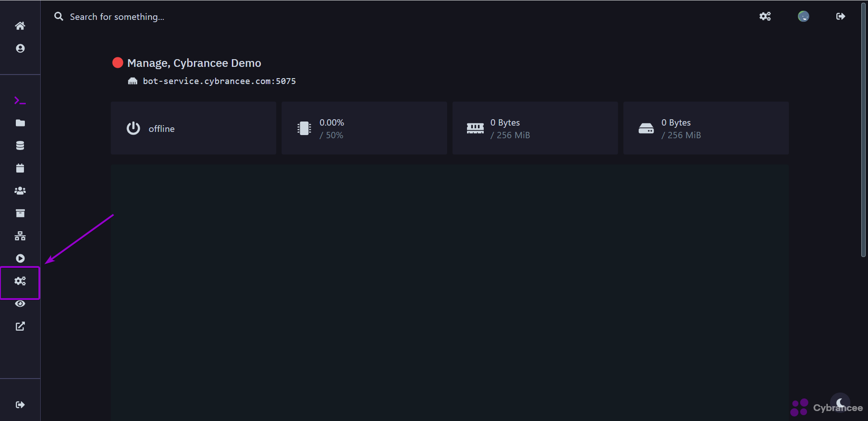Click the eye icon in sidebar
The image size is (868, 421).
[x=20, y=304]
